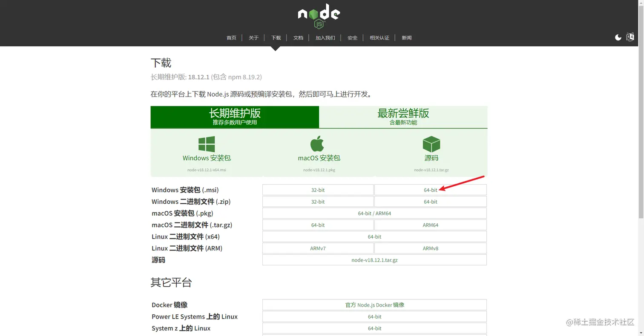
Task: Download Windows .msi 32-bit installer
Action: [318, 190]
